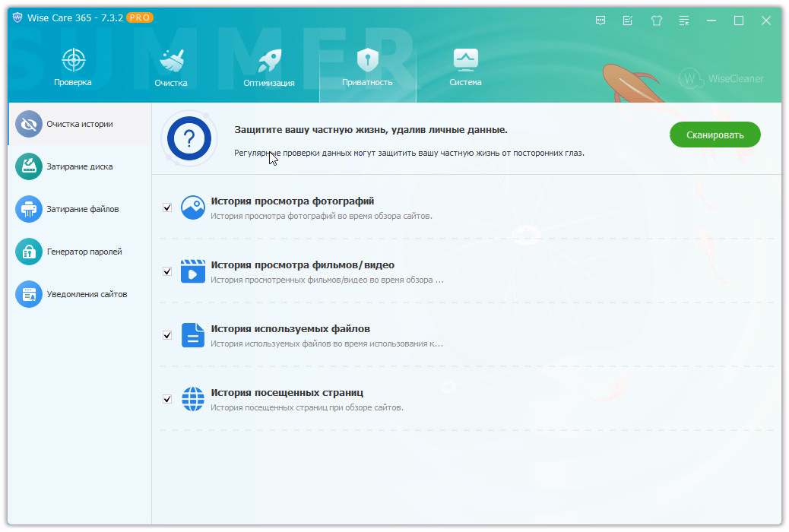Click the green Сканировать button

(715, 135)
